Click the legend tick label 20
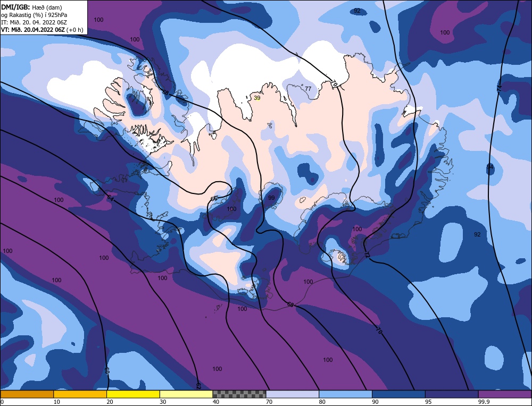This screenshot has height=406, width=532. (x=110, y=402)
